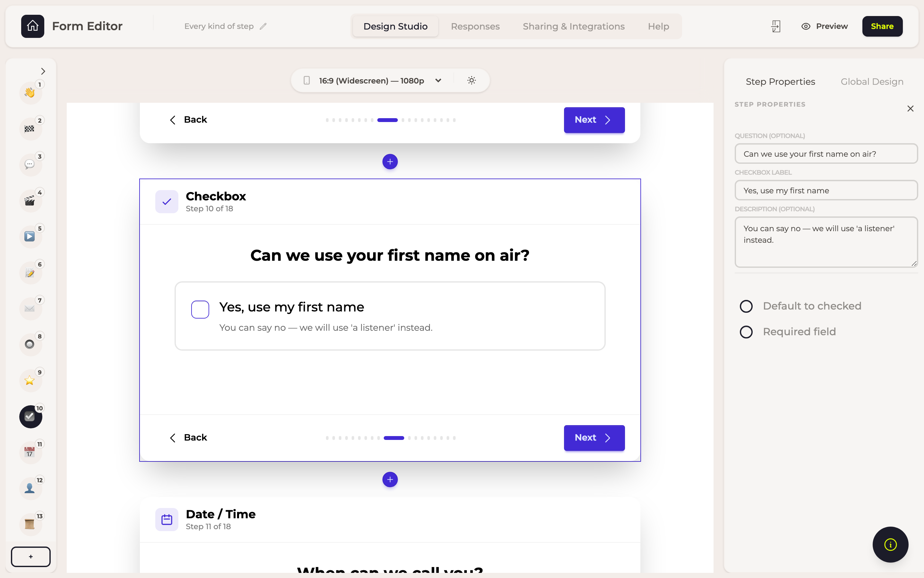Open the Help tab
Screen dimensions: 924x578
tap(658, 26)
